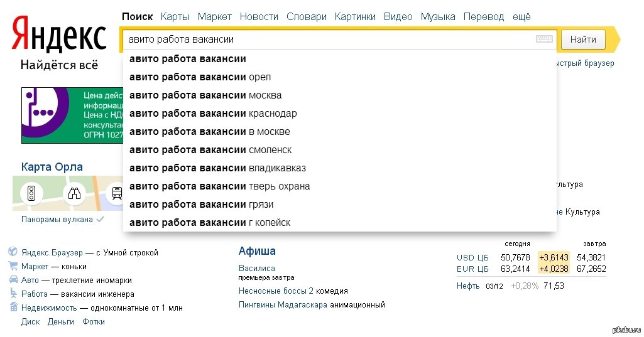Open the Словари tab
The height and width of the screenshot is (337, 644).
307,17
